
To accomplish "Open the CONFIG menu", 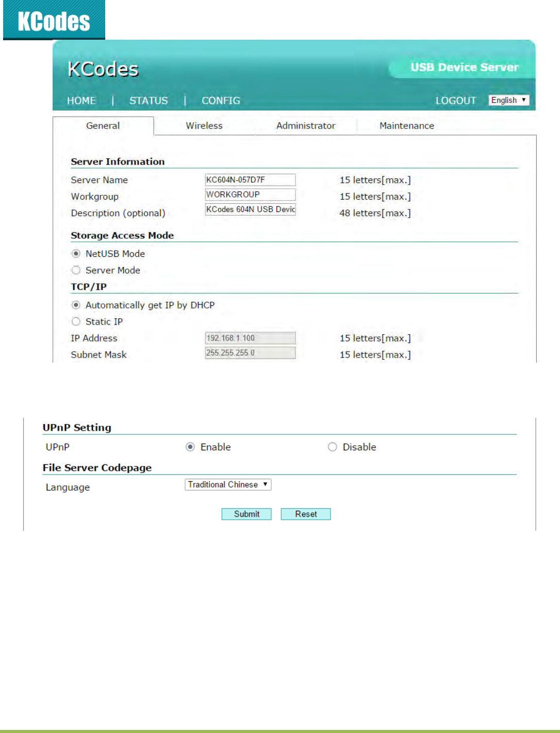I will point(221,101).
